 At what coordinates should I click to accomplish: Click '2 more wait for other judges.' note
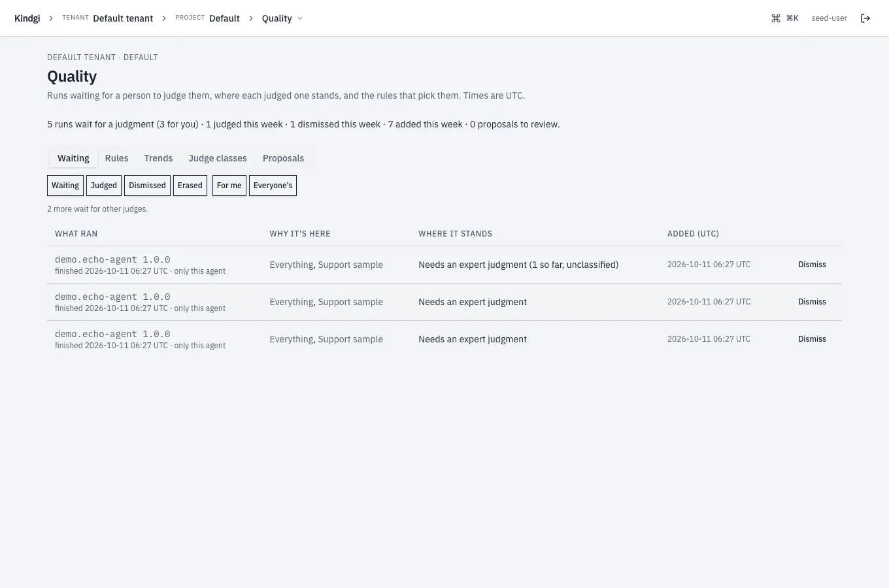click(x=97, y=209)
